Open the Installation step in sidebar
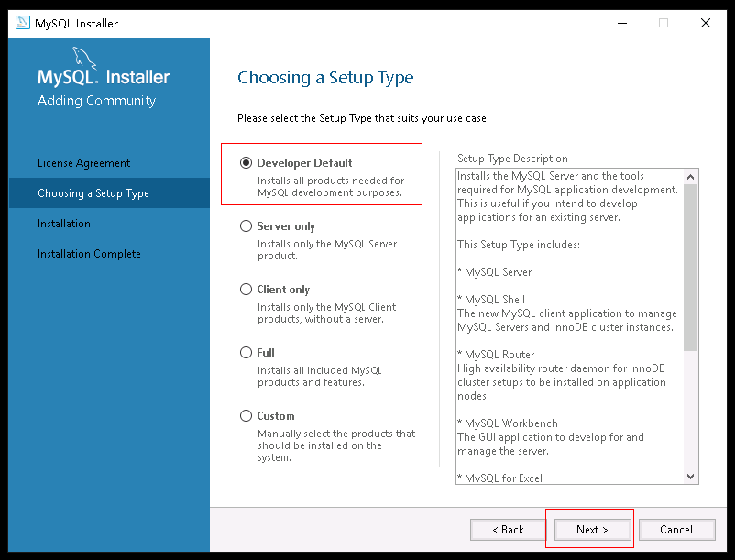The image size is (735, 560). tap(64, 224)
